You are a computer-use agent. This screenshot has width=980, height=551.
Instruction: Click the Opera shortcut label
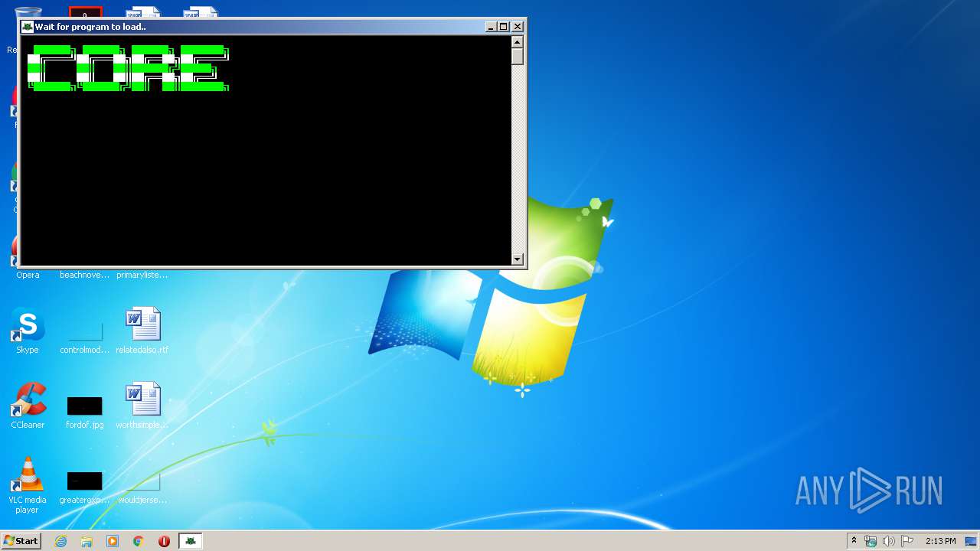28,275
